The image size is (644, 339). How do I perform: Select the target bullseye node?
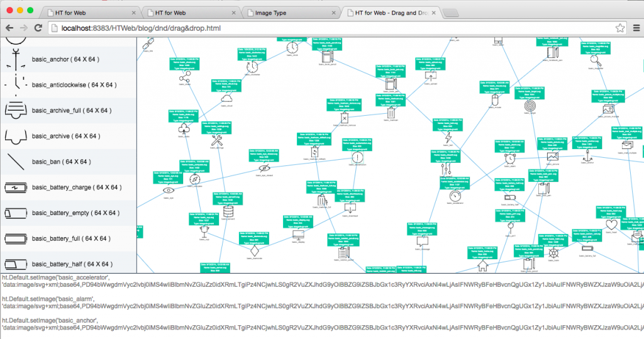point(530,106)
